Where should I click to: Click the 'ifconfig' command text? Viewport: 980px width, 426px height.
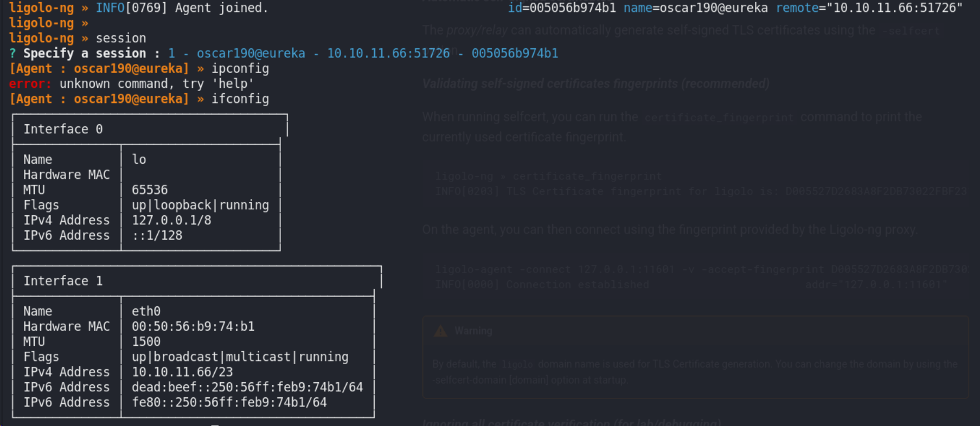240,99
